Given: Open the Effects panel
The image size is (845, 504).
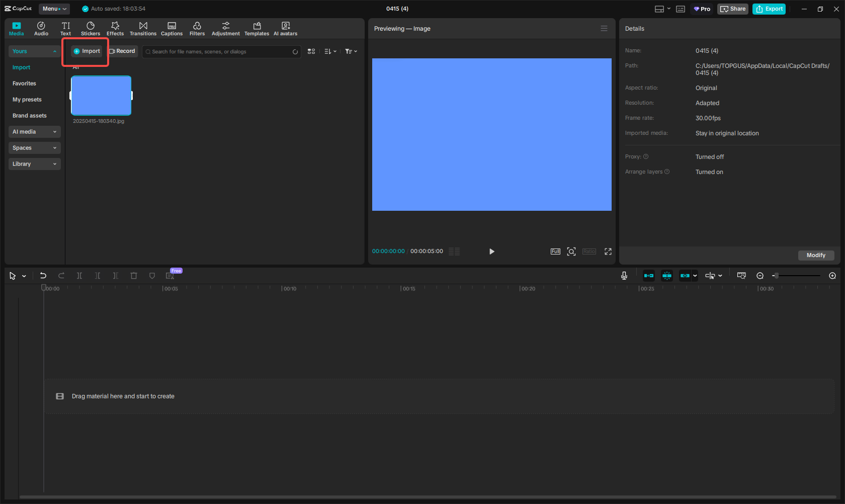Looking at the screenshot, I should coord(115,28).
